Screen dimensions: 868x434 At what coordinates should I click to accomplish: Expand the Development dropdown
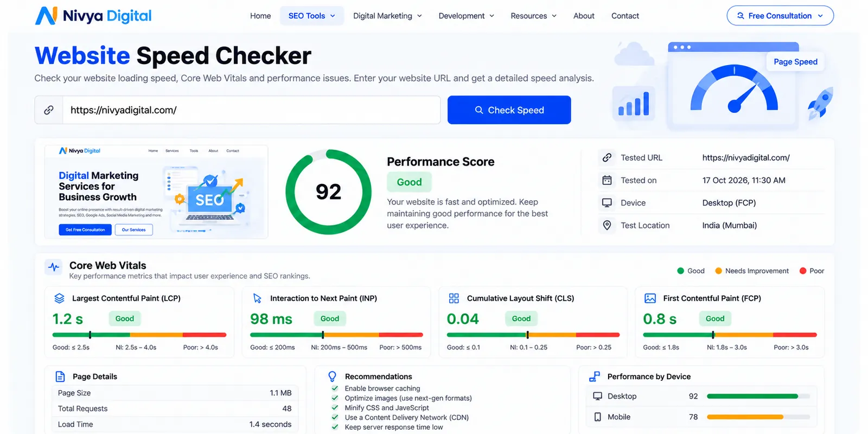tap(467, 16)
